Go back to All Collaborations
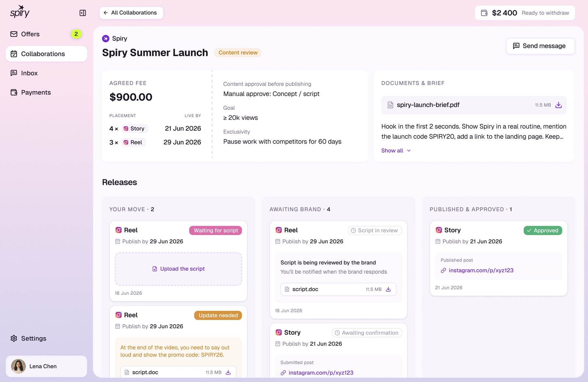This screenshot has height=382, width=588. click(x=131, y=13)
